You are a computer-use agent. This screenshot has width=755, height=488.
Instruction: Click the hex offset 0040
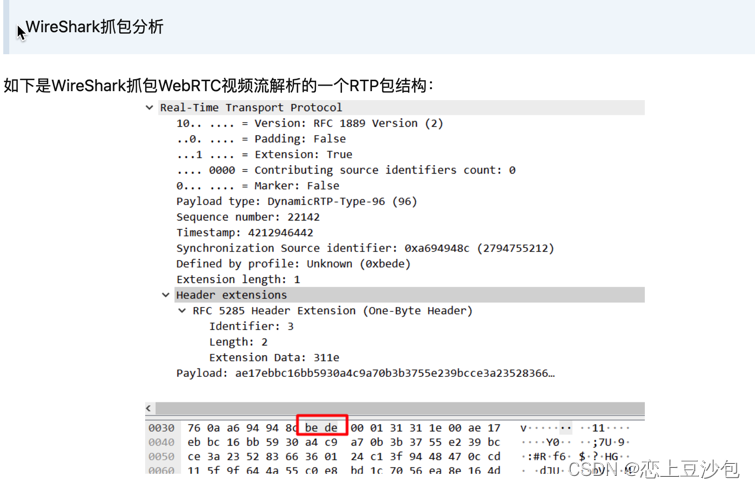tap(161, 442)
